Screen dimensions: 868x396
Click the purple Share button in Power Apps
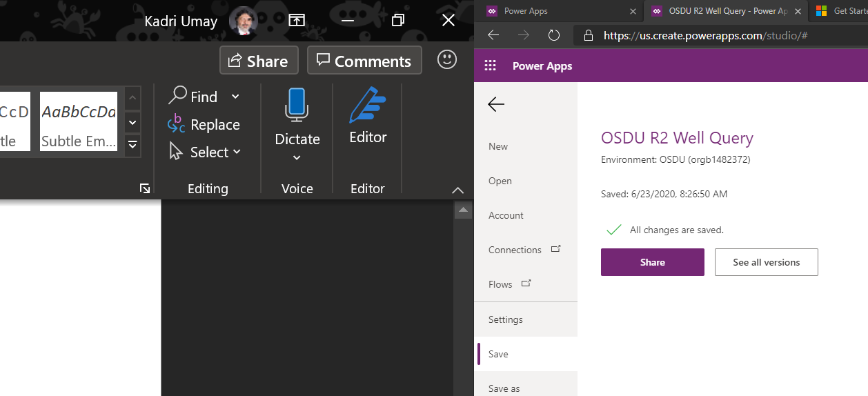click(x=653, y=262)
